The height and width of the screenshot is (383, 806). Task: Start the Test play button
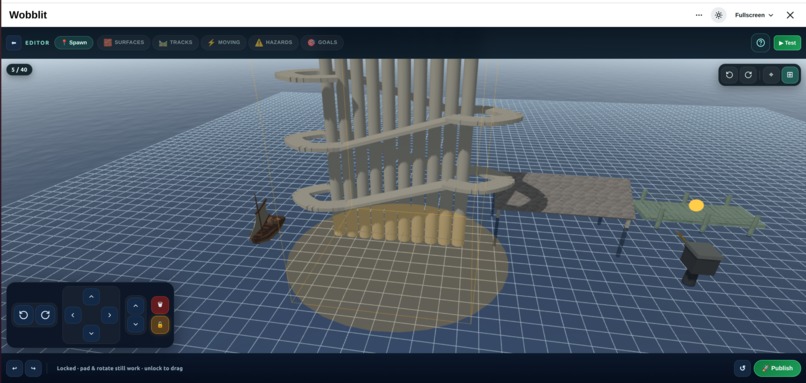pyautogui.click(x=787, y=43)
